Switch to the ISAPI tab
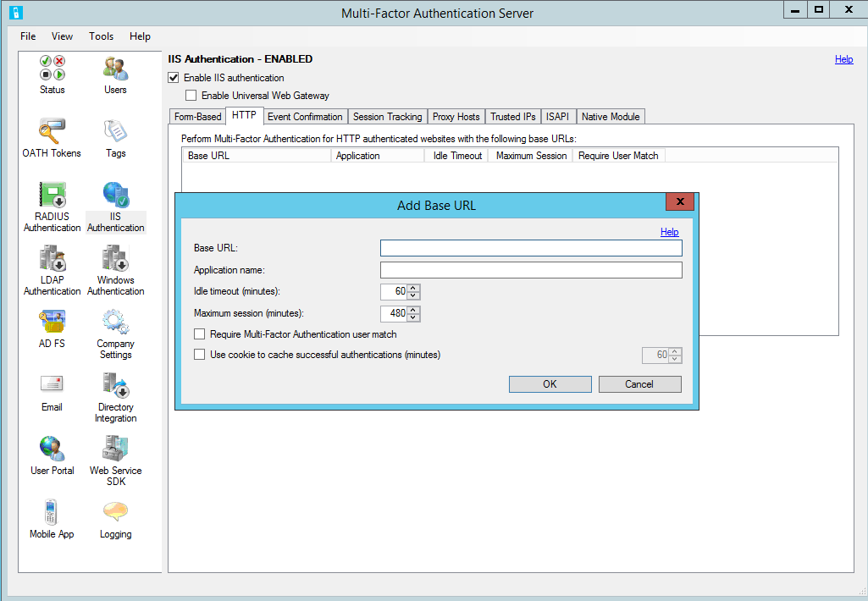This screenshot has width=868, height=601. (x=557, y=117)
